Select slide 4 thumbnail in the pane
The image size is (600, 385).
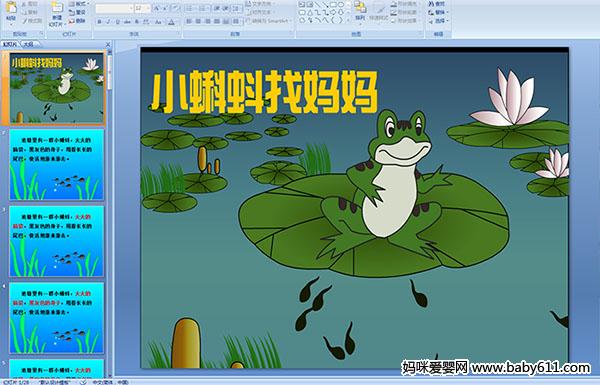(57, 318)
